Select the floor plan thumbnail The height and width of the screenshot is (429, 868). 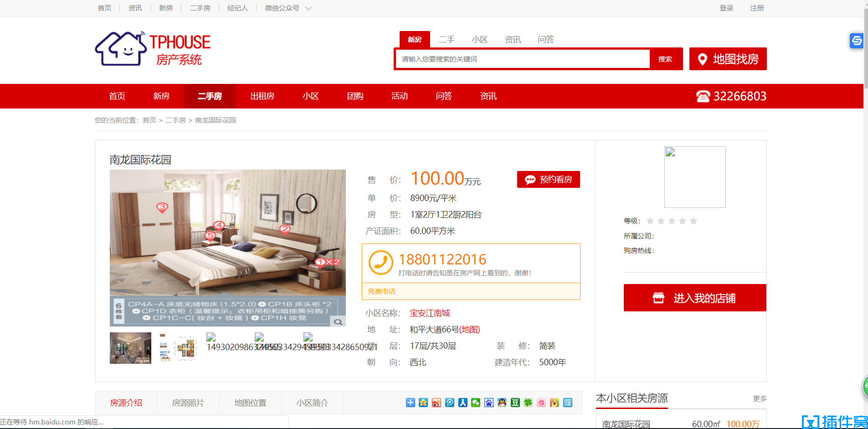point(178,348)
